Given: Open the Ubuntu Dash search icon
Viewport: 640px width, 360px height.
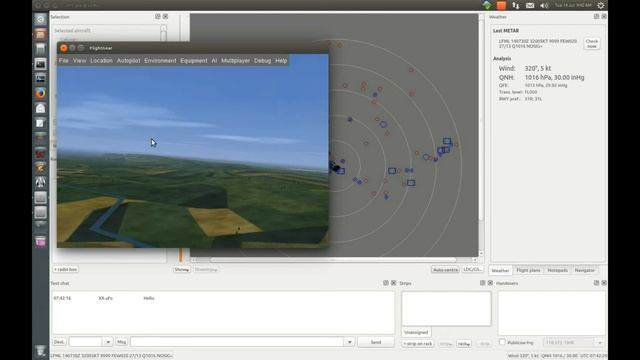Looking at the screenshot, I should (40, 19).
